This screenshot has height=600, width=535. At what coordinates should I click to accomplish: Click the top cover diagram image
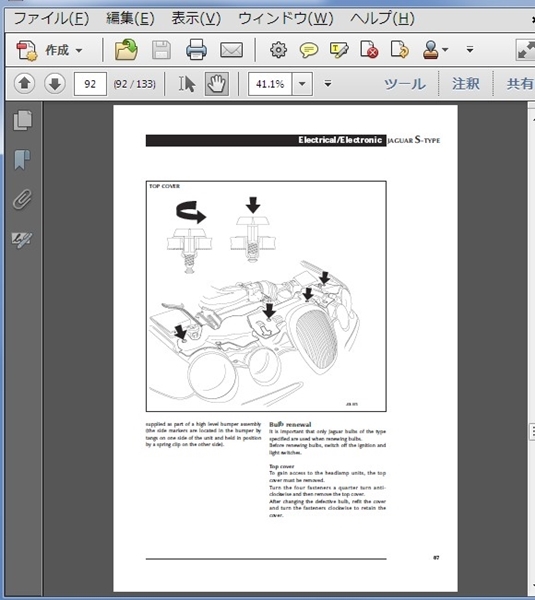(266, 297)
